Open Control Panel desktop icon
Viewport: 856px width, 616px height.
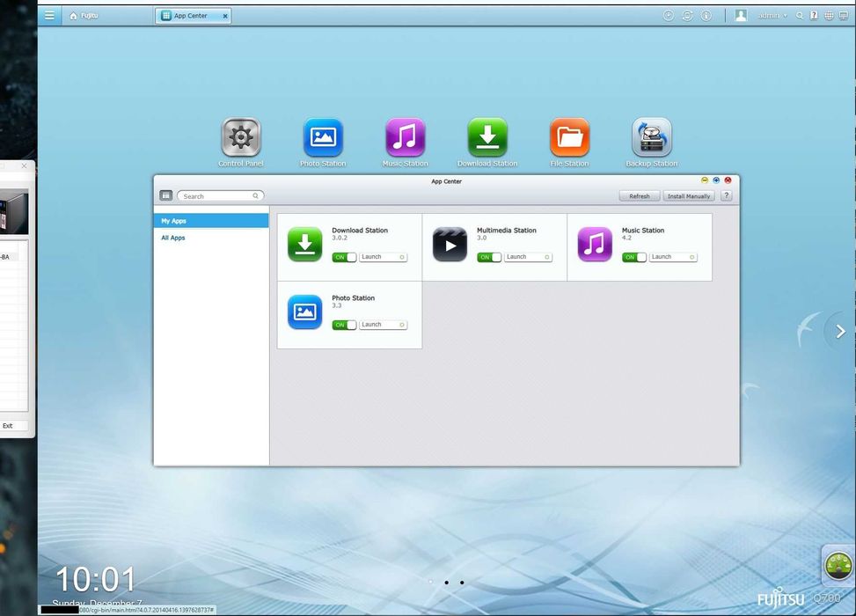241,137
